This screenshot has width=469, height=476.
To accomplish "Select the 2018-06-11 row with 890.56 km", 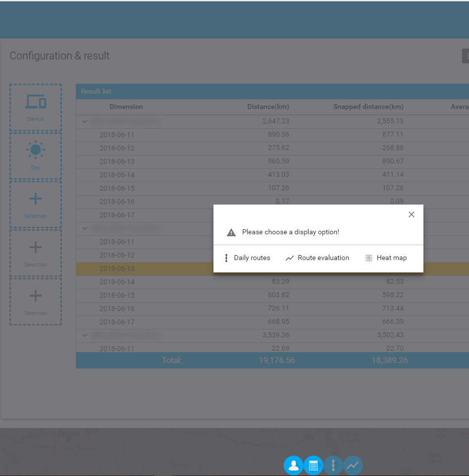I will pos(117,135).
